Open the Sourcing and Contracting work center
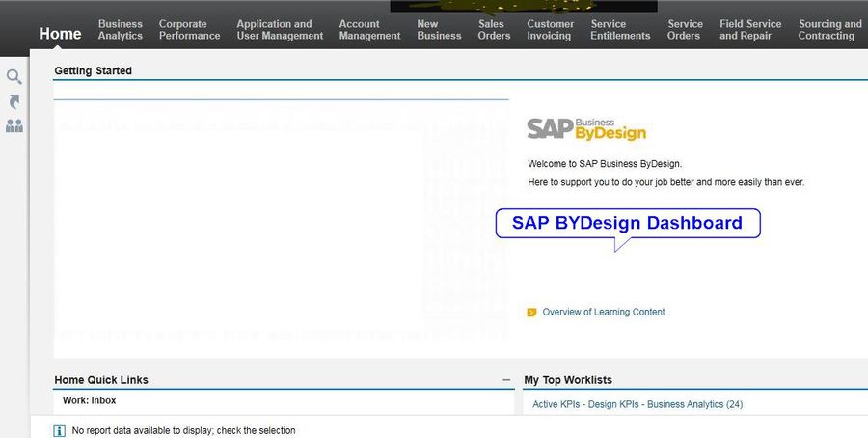The image size is (868, 438). tap(829, 30)
